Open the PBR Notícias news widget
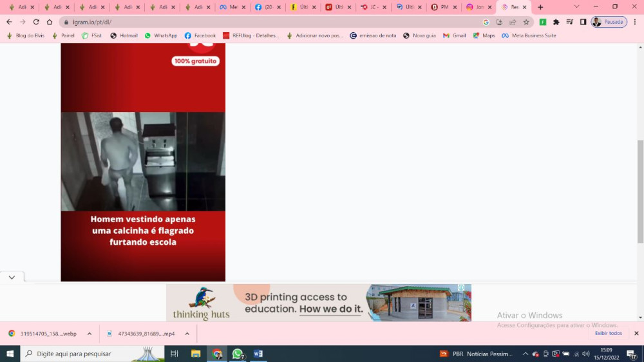The width and height of the screenshot is (644, 362). [x=477, y=354]
